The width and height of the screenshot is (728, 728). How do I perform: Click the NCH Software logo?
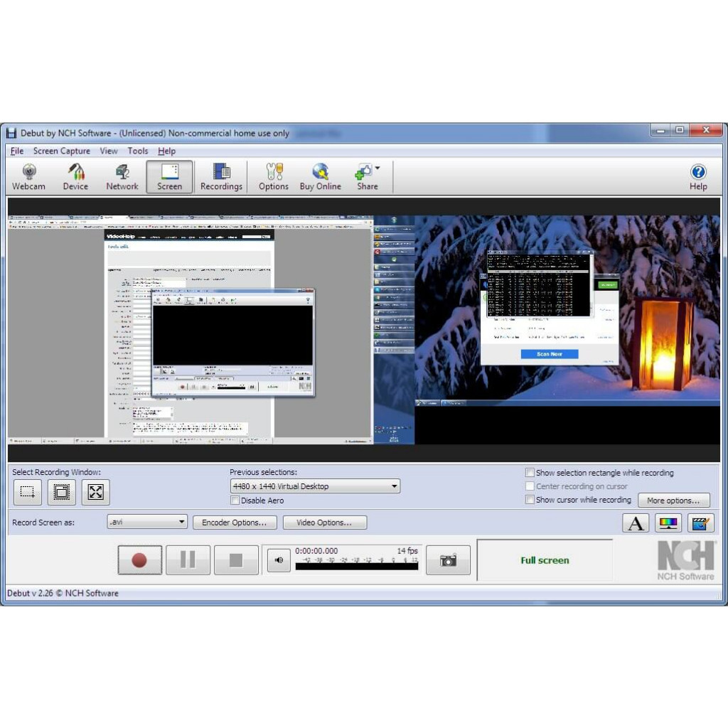pyautogui.click(x=686, y=560)
